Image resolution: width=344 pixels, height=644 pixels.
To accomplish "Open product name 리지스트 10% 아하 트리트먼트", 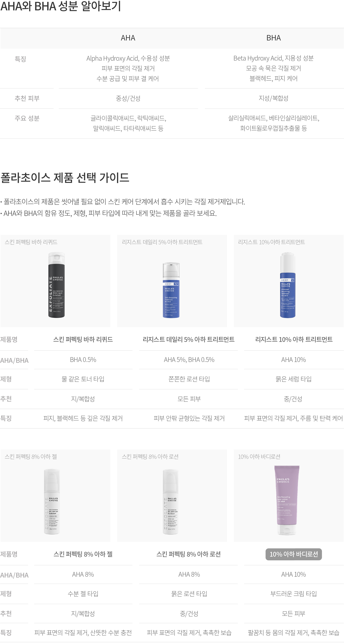I will tap(294, 340).
